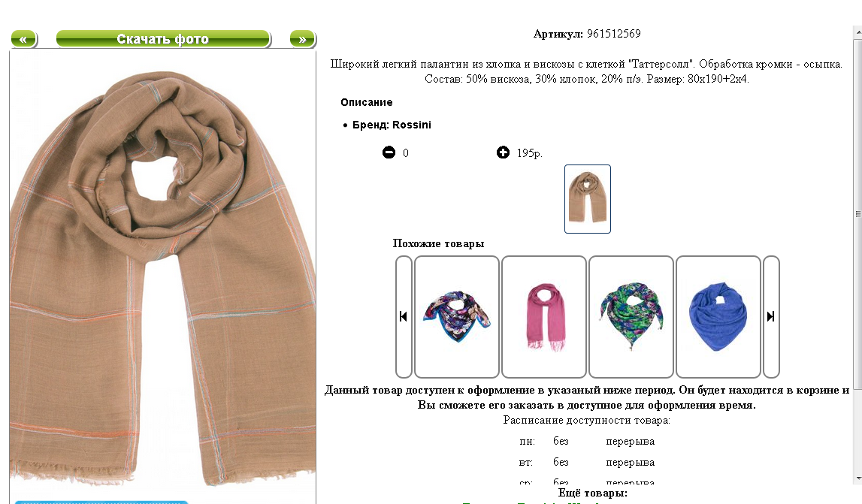Go to previous photo with « button

coord(23,39)
